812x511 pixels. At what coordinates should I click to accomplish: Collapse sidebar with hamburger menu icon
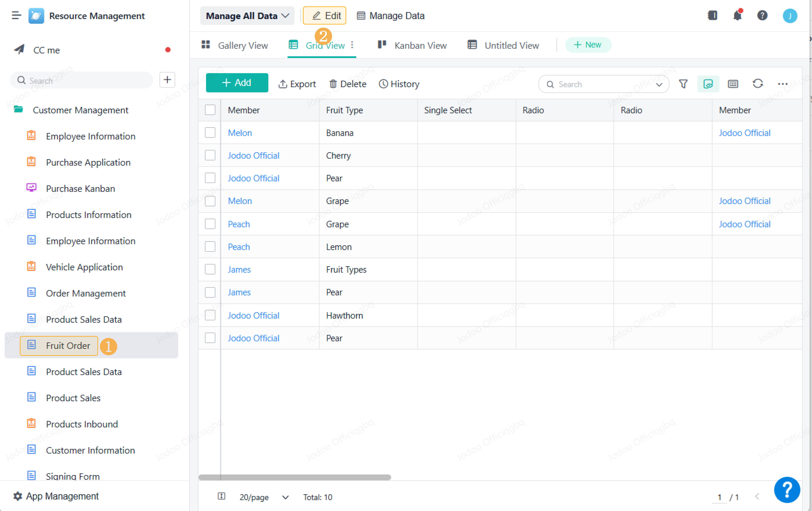pyautogui.click(x=16, y=15)
